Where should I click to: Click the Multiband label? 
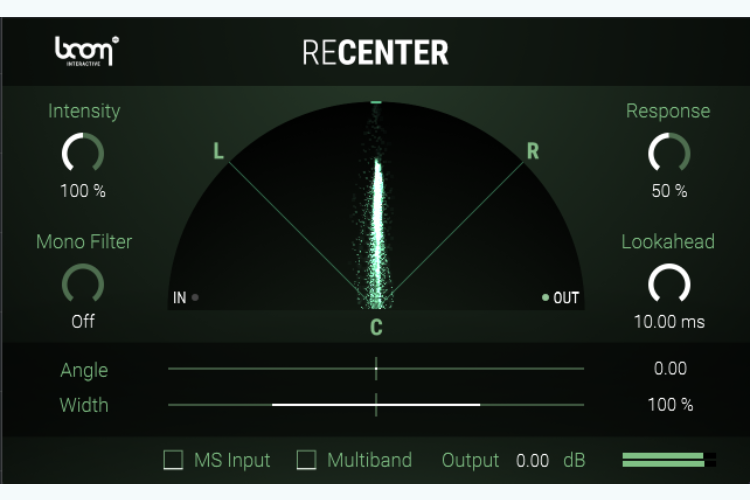point(369,460)
